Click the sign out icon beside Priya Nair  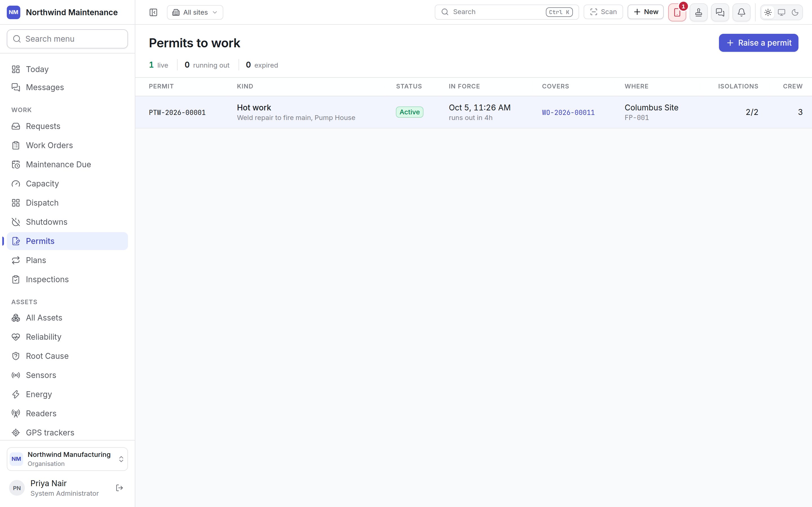(x=120, y=488)
